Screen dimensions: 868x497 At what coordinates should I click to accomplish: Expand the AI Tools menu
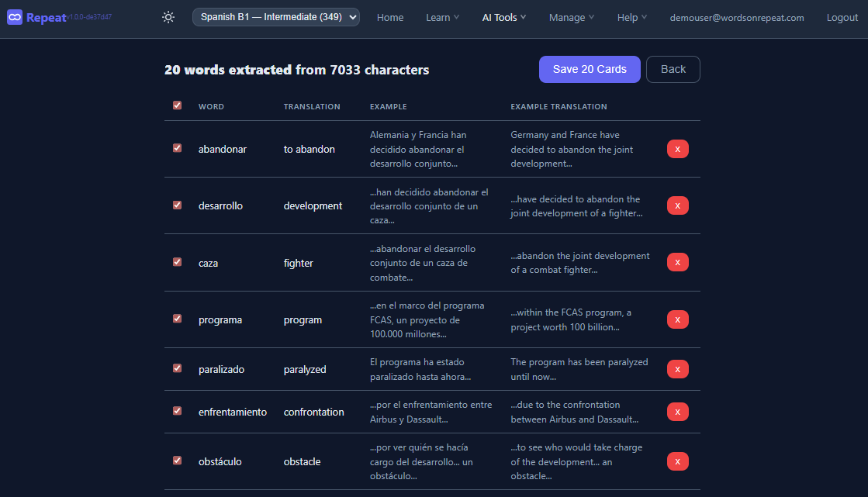click(503, 18)
